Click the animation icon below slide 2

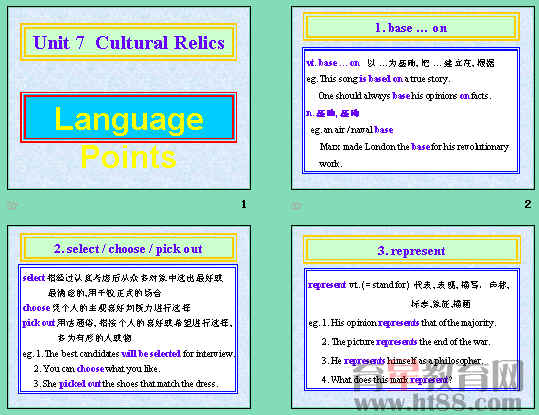(x=296, y=206)
